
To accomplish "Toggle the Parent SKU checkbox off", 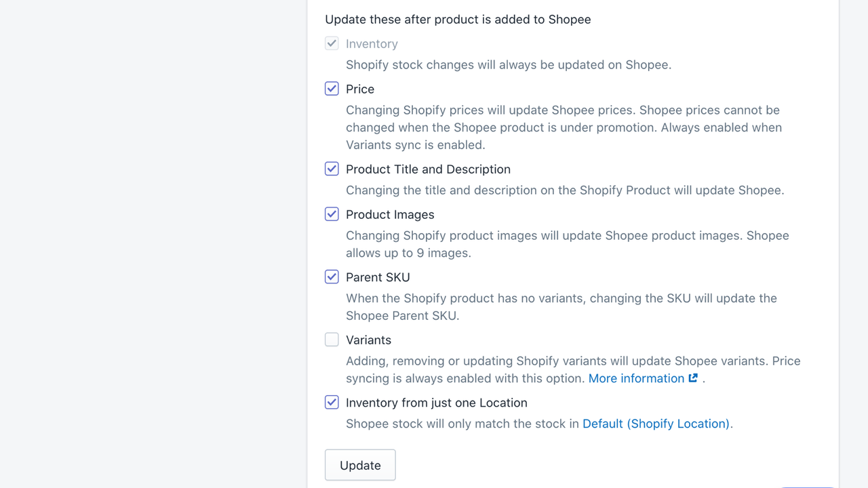I will pyautogui.click(x=332, y=277).
